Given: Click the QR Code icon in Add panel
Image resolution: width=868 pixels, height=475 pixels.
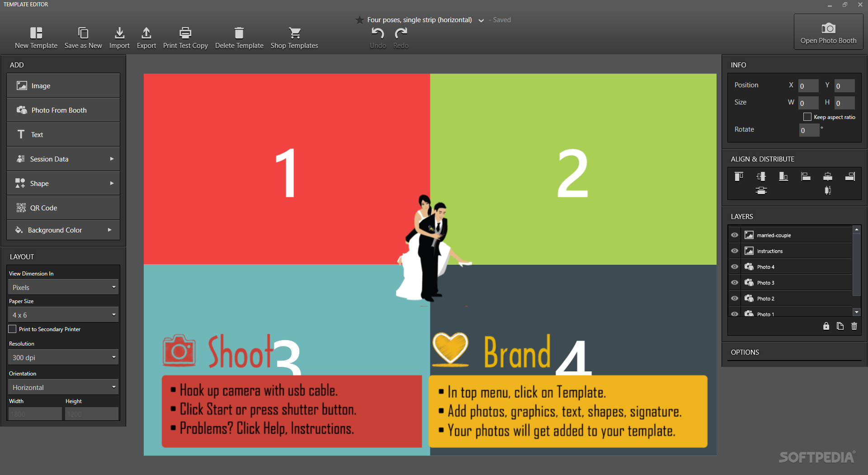Looking at the screenshot, I should point(21,208).
